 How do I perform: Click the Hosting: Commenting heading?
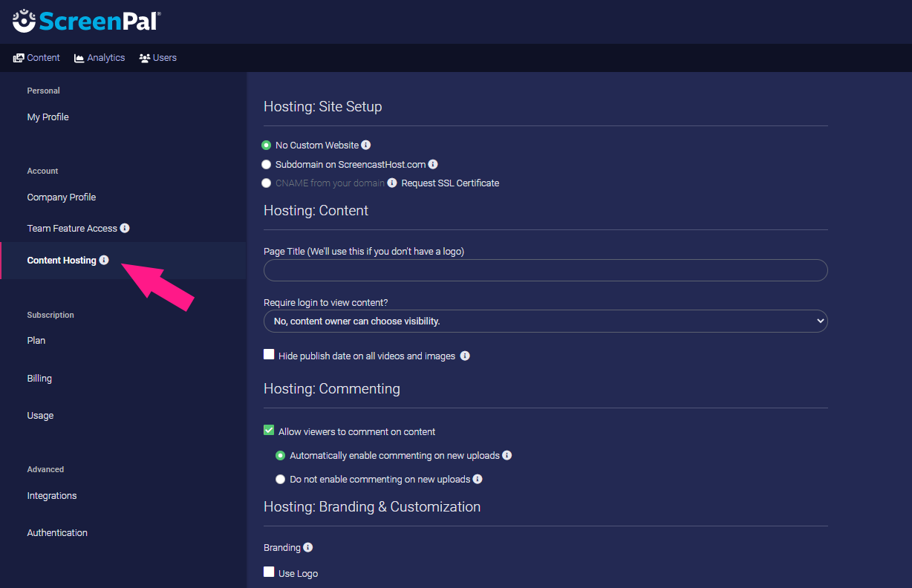click(332, 388)
